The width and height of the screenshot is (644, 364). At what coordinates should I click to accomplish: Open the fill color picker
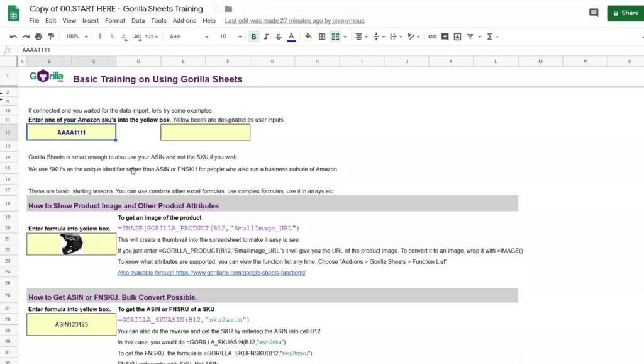308,37
